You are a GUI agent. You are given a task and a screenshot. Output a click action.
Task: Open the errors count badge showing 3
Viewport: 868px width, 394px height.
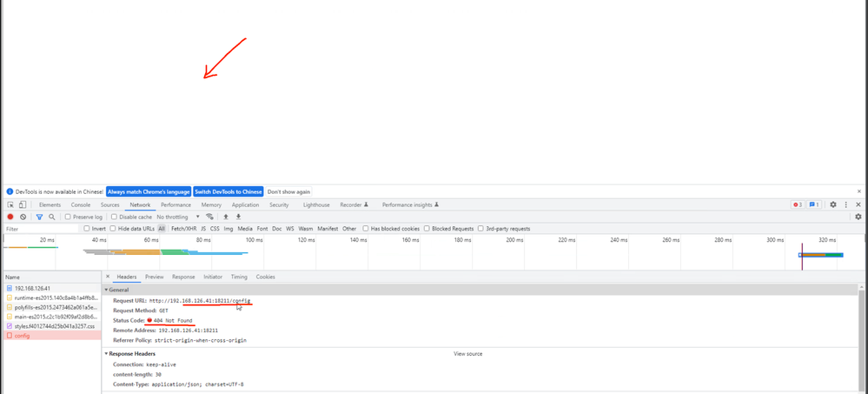797,204
